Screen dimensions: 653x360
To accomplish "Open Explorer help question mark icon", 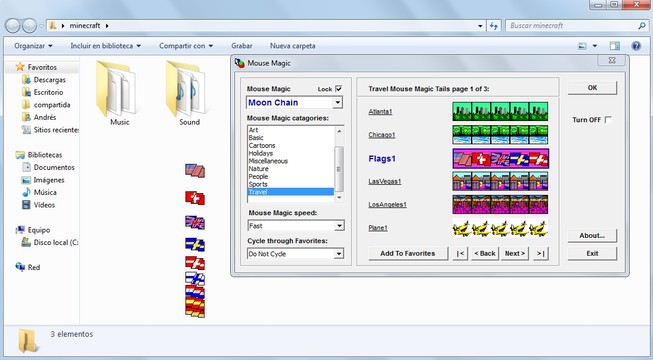I will tap(636, 46).
